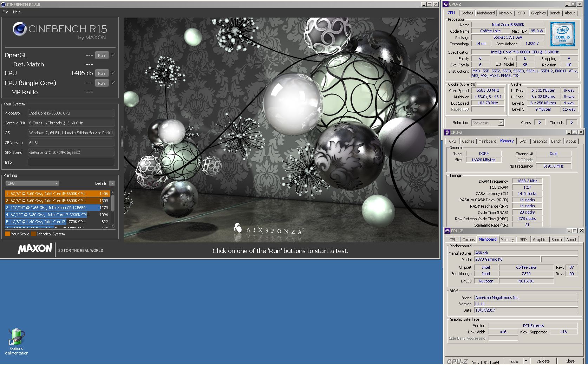Click the DRAM Frequency 1868.2 MHz value
The width and height of the screenshot is (588, 365).
pyautogui.click(x=527, y=181)
